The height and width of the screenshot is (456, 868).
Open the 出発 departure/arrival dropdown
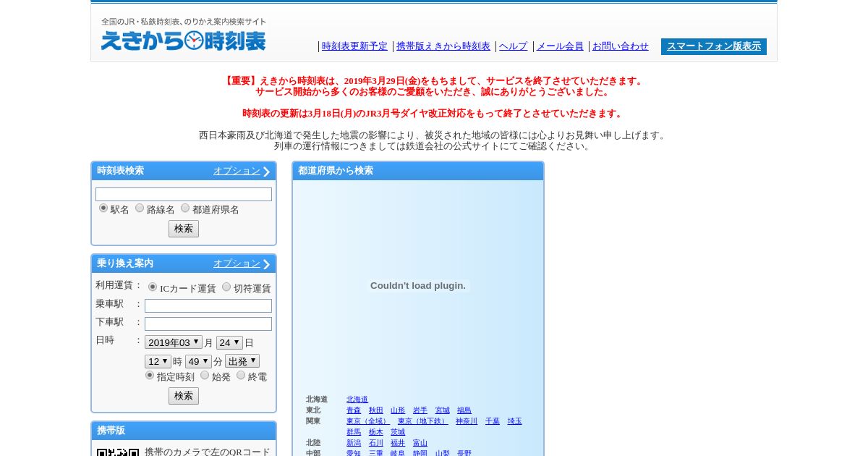click(x=242, y=361)
